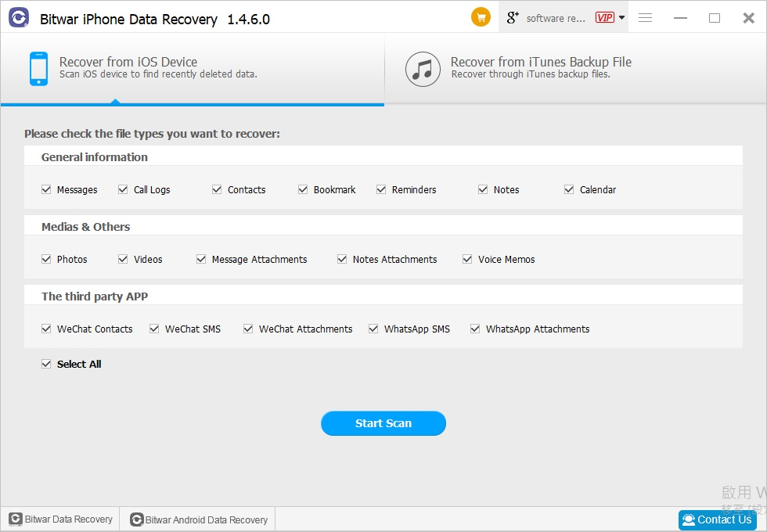The image size is (767, 532).
Task: Click the red VIP badge
Action: click(x=604, y=17)
